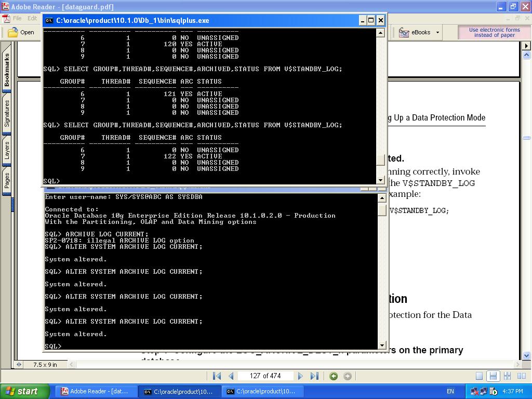Click scrollbar thumb in lower sqlplus window

click(x=382, y=210)
